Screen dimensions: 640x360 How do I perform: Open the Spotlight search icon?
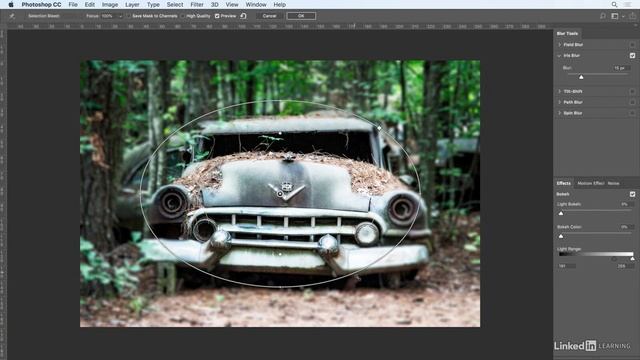[614, 4]
